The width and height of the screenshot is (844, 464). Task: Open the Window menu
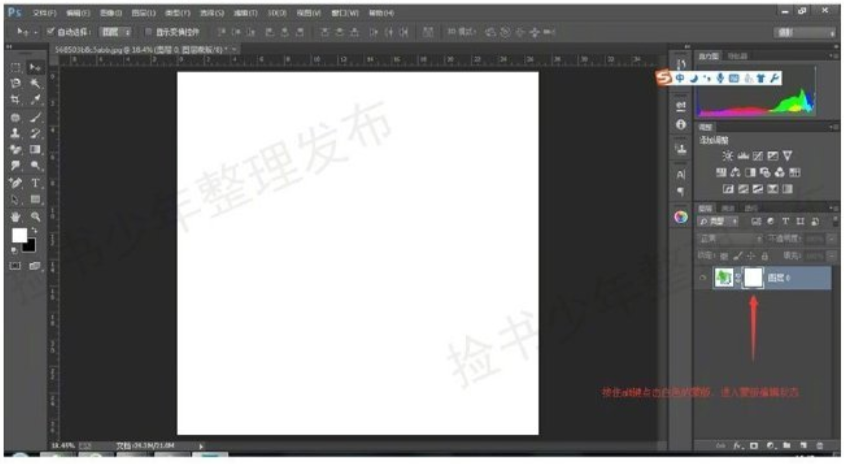pos(344,12)
